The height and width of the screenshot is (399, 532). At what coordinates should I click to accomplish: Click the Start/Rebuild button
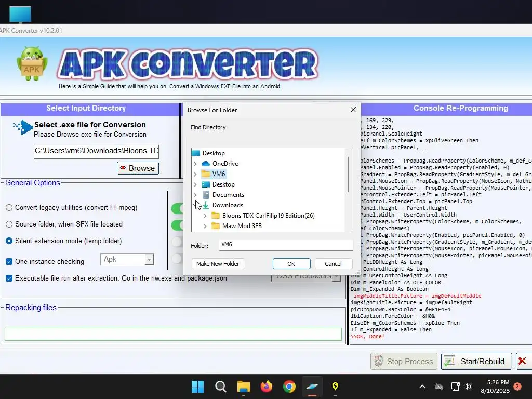coord(476,362)
